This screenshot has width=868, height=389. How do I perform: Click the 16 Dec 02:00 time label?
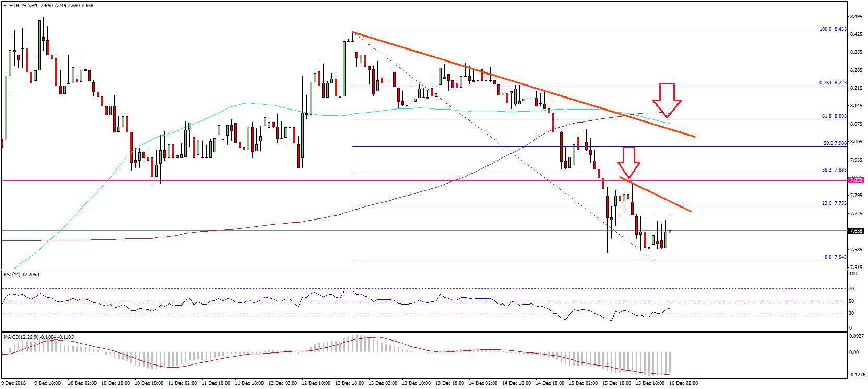tap(684, 383)
